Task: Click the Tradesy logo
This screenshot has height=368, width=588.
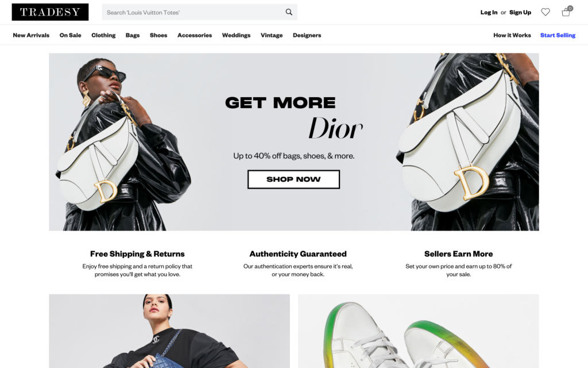Action: 51,12
